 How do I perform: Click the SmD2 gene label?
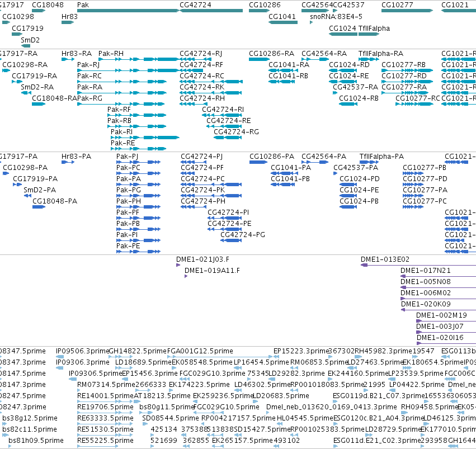[x=30, y=40]
